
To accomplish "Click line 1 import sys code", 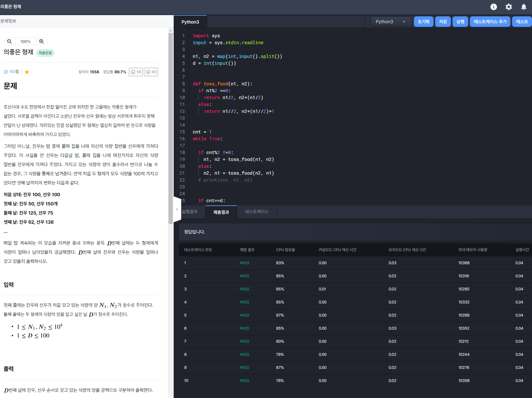I will click(x=206, y=36).
